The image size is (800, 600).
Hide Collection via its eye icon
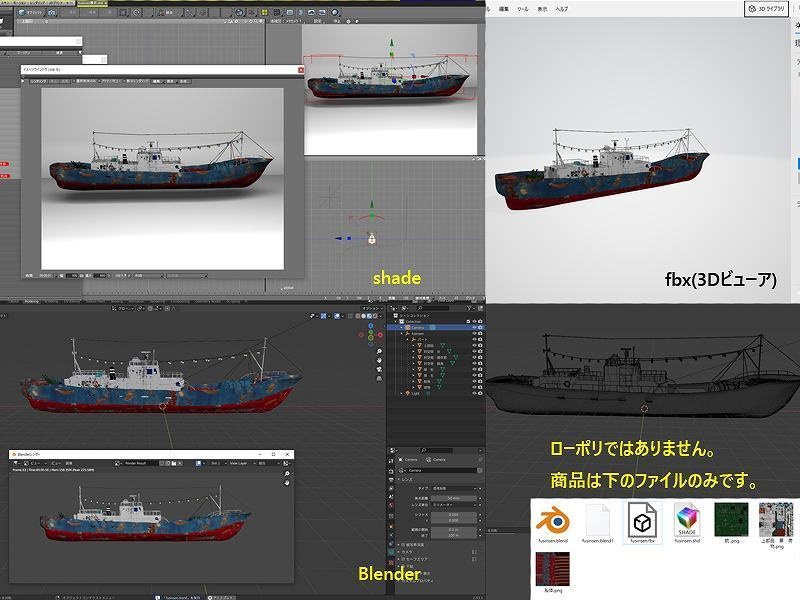tap(474, 321)
